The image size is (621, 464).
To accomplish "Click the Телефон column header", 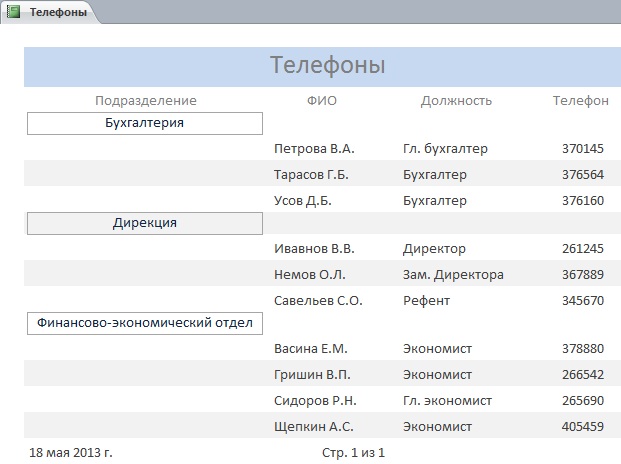I will pyautogui.click(x=581, y=101).
